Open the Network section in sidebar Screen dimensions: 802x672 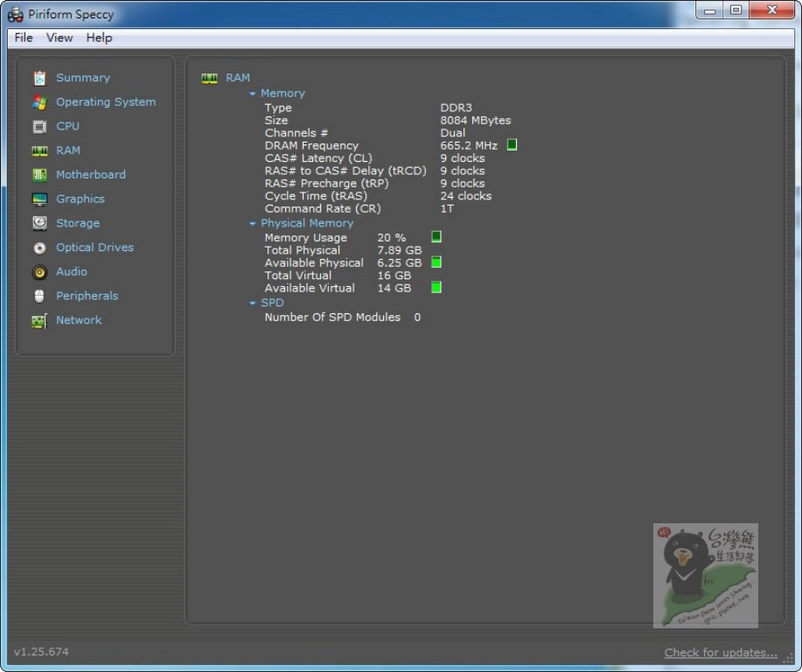point(79,320)
